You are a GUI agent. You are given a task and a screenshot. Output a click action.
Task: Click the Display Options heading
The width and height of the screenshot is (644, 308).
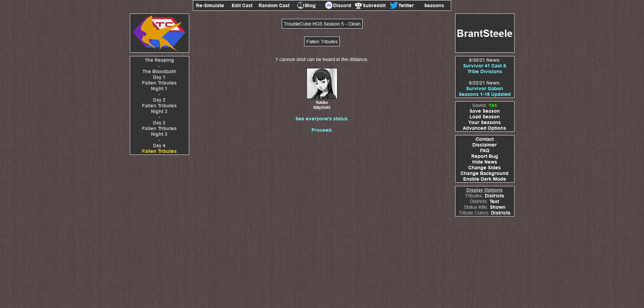click(x=485, y=190)
